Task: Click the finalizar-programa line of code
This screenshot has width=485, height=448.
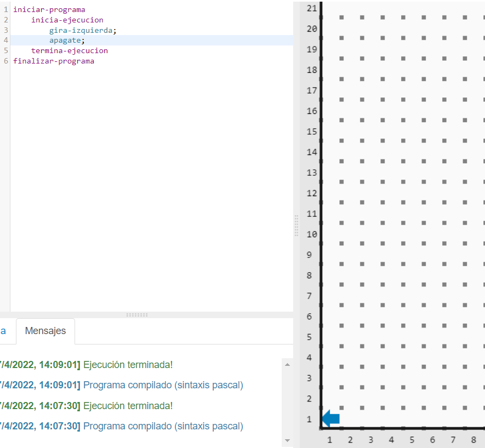Action: click(x=54, y=61)
